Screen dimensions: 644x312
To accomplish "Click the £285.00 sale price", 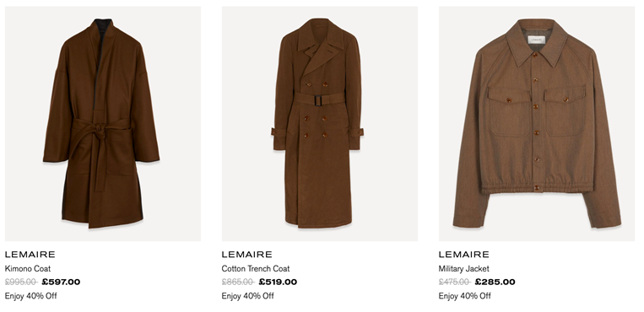I will [495, 282].
